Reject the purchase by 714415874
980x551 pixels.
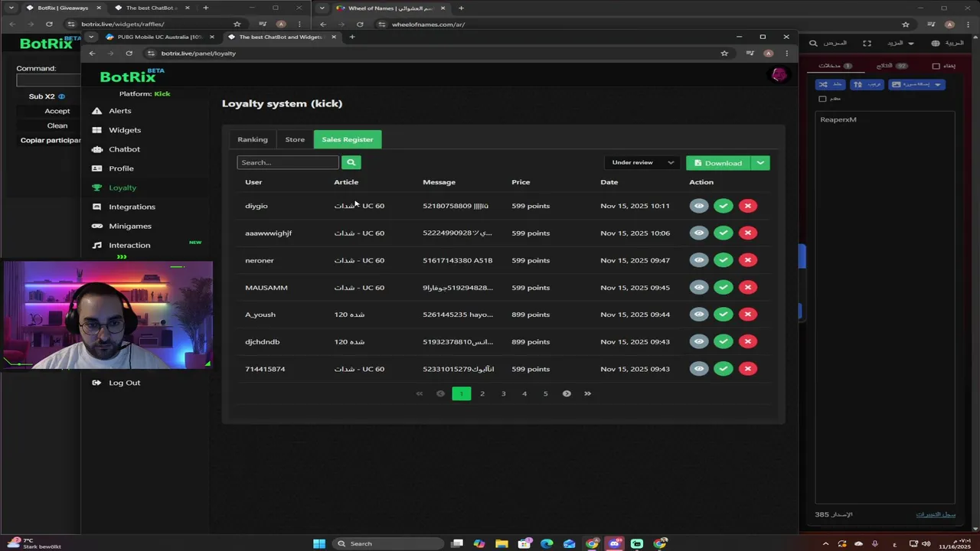(x=748, y=369)
